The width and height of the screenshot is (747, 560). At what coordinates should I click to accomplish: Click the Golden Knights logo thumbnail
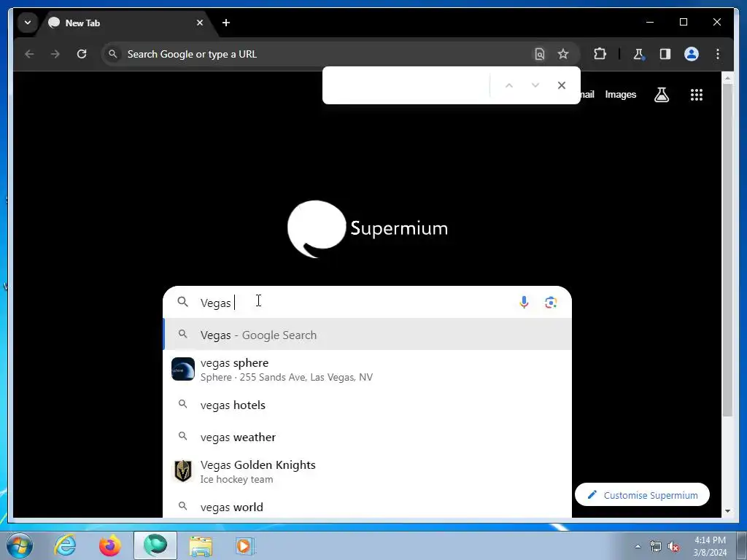183,471
